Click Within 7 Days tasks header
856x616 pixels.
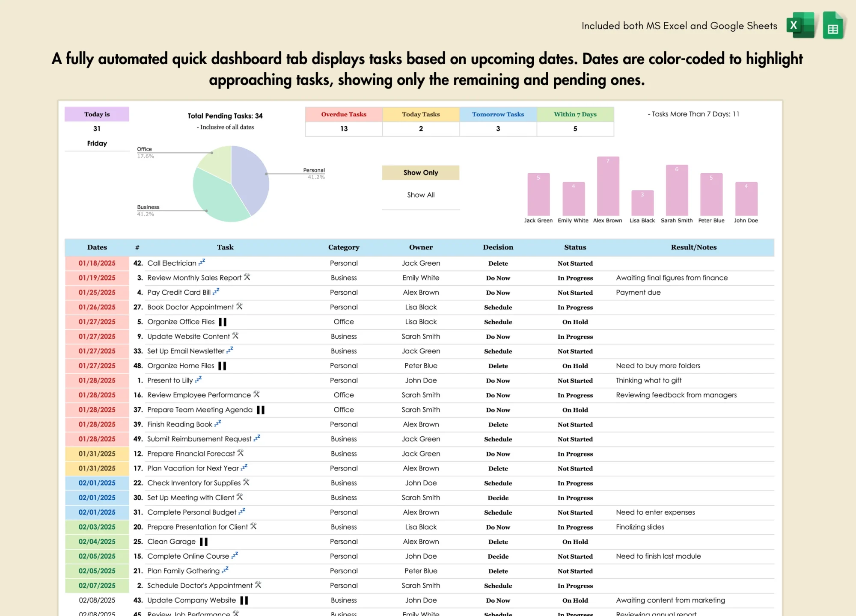point(575,114)
